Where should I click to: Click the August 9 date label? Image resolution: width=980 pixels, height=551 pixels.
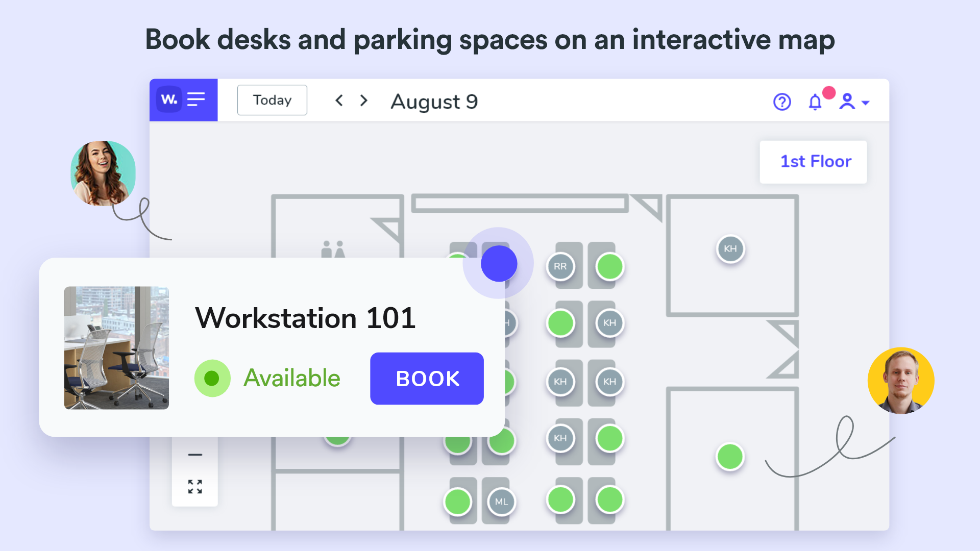434,102
